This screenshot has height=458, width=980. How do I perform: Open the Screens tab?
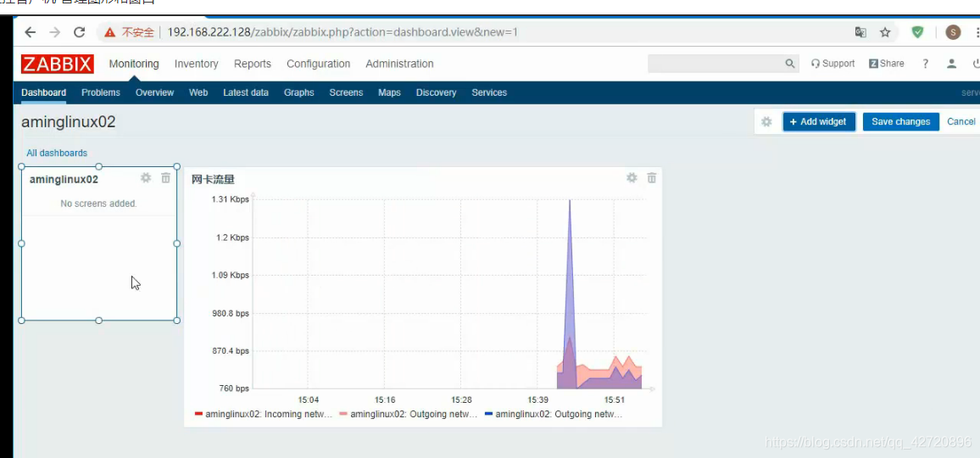(x=346, y=92)
